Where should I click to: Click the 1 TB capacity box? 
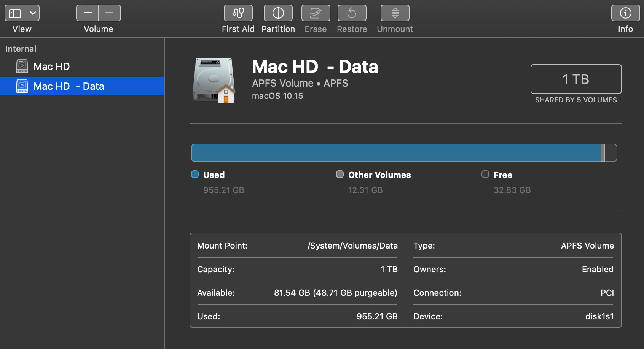coord(576,79)
